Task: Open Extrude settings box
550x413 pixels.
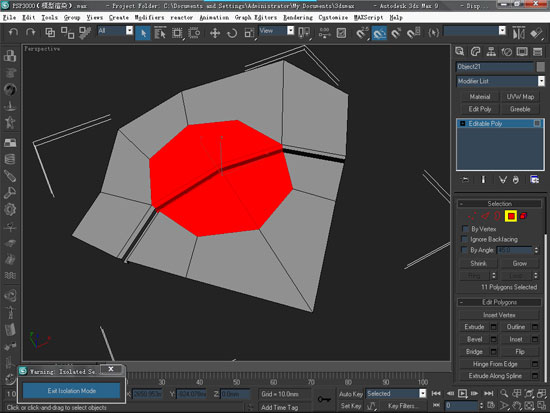Action: pyautogui.click(x=494, y=327)
